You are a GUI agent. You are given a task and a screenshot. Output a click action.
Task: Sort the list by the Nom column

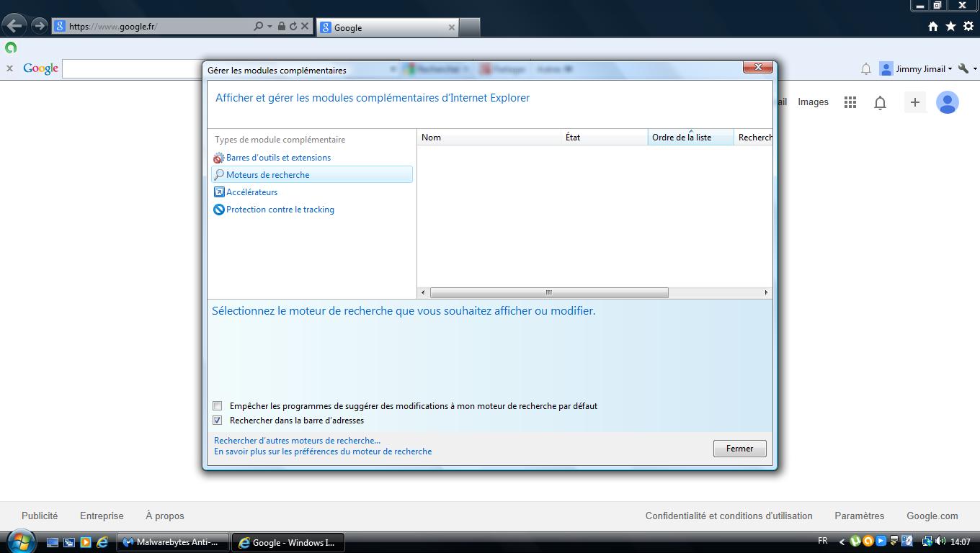pos(489,138)
